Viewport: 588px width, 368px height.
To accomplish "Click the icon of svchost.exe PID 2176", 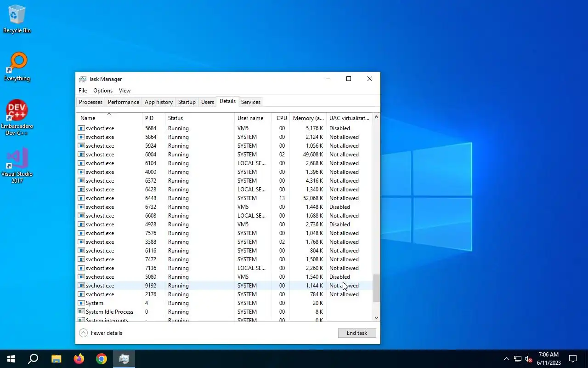I will [x=81, y=294].
